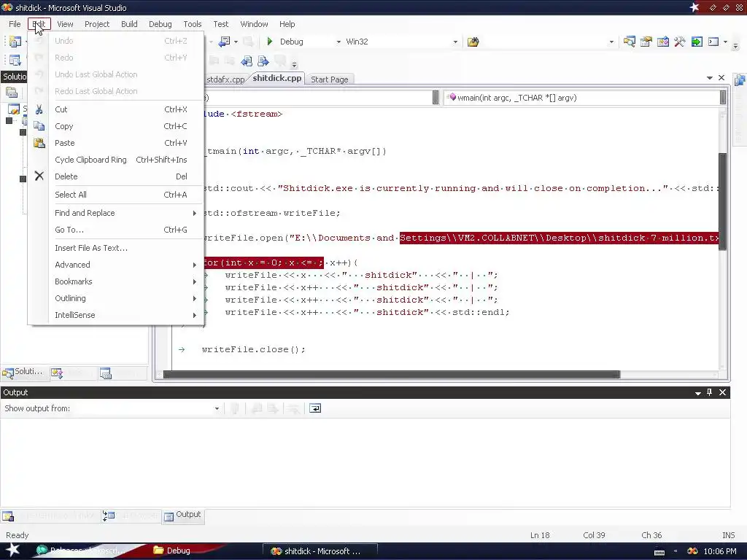Click the Find in Files folder icon
This screenshot has width=747, height=560.
coord(473,42)
